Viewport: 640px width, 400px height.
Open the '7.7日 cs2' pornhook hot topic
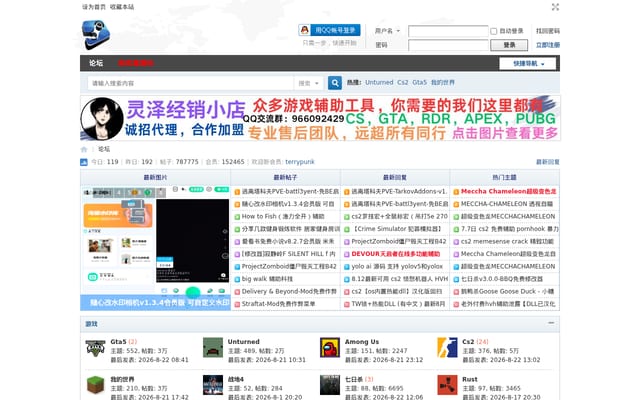(510, 229)
